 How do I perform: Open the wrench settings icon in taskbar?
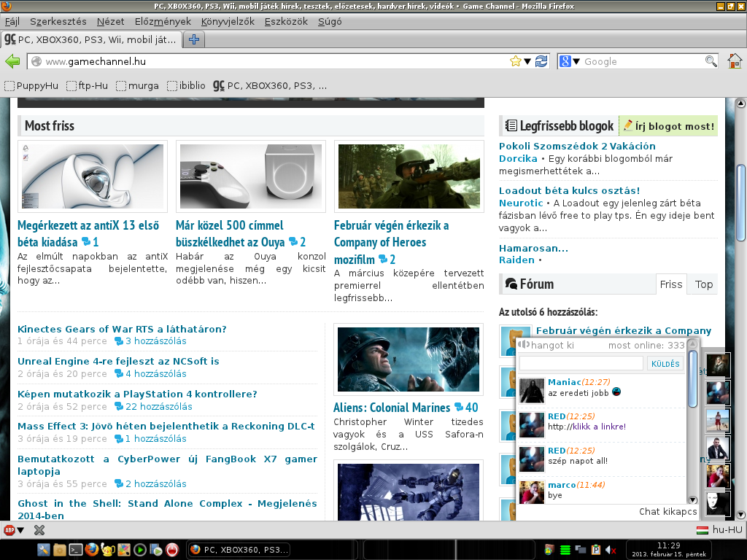pyautogui.click(x=43, y=550)
